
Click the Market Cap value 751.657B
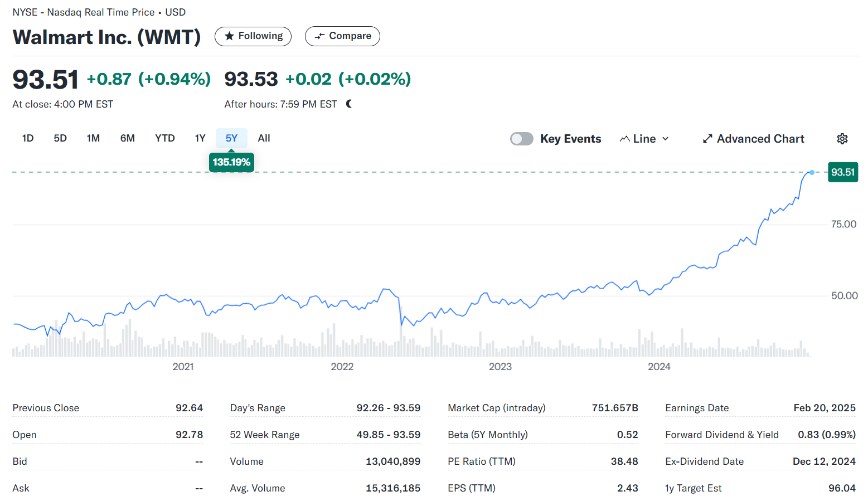click(615, 408)
